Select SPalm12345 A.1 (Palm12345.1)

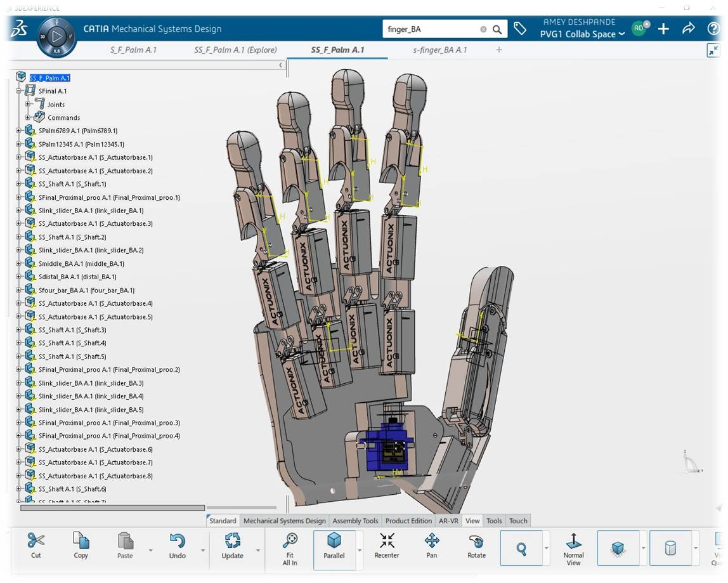tap(81, 144)
